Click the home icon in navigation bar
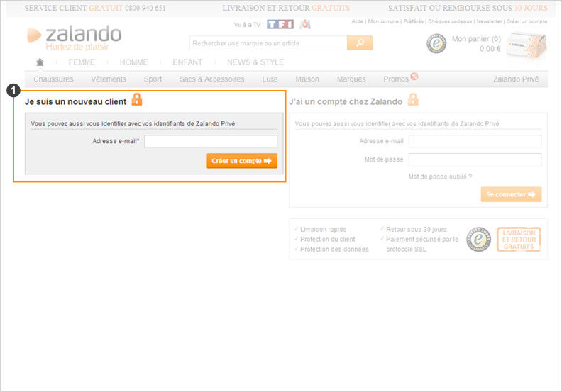 40,62
